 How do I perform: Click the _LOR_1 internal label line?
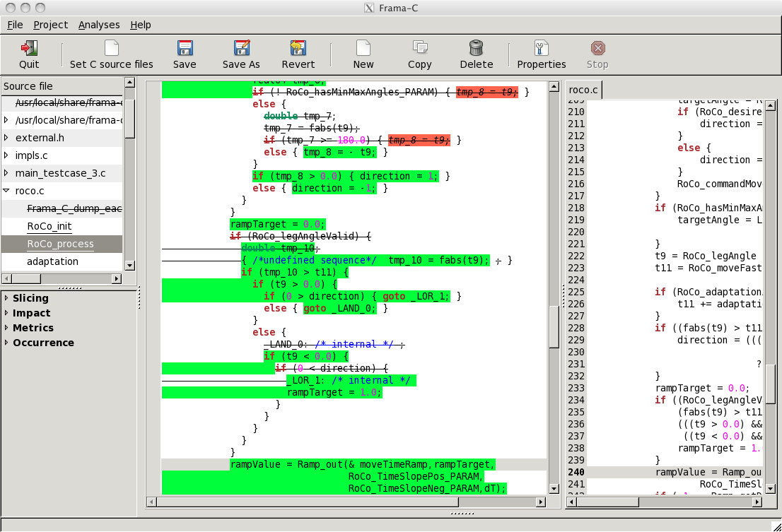coord(351,381)
